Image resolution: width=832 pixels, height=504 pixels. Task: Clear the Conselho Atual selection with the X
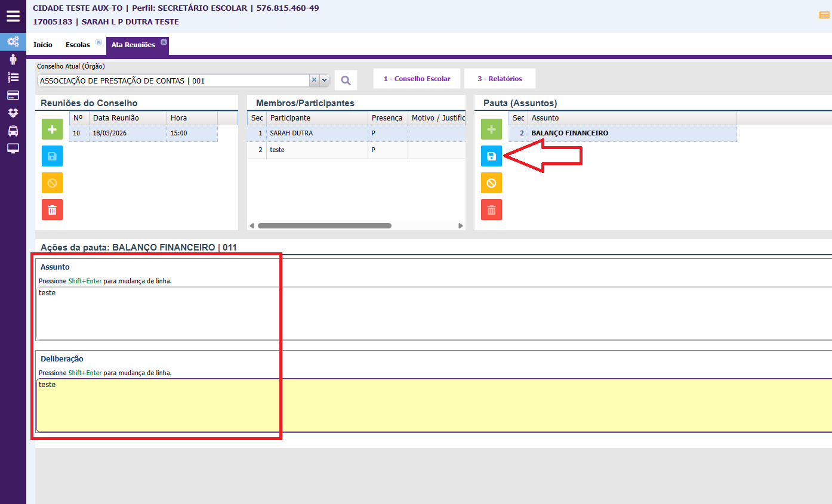[x=314, y=81]
